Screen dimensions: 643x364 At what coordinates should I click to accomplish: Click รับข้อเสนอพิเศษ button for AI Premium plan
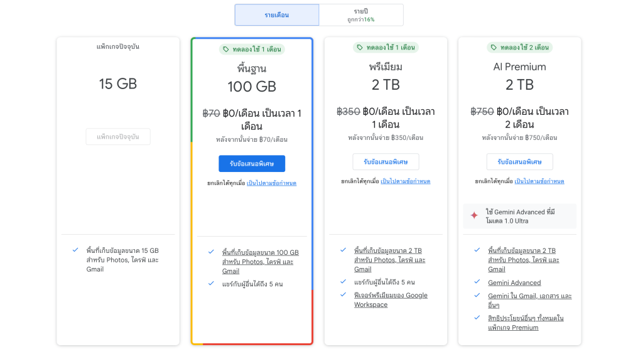pyautogui.click(x=519, y=162)
